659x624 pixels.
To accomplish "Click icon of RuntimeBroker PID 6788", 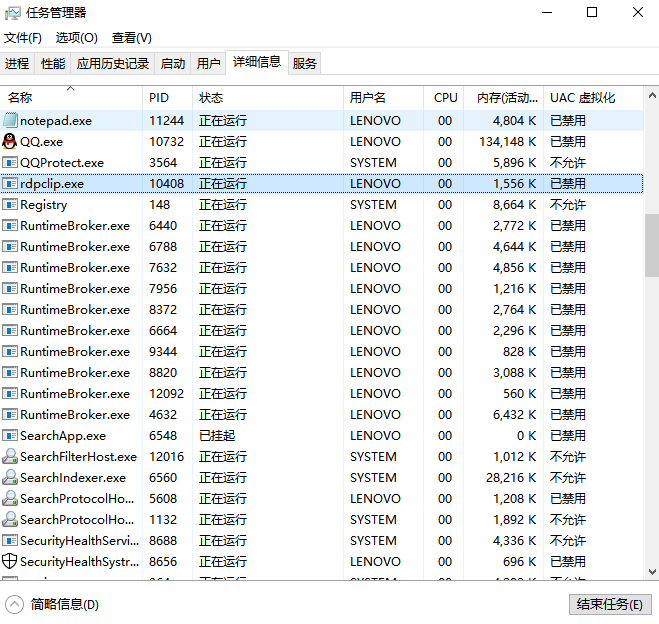I will click(10, 247).
